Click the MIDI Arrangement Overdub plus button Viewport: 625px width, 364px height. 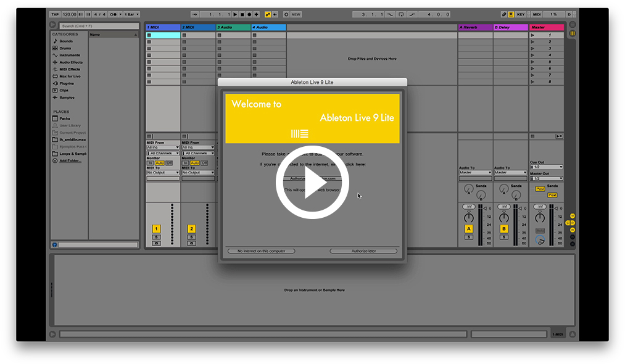(x=256, y=14)
